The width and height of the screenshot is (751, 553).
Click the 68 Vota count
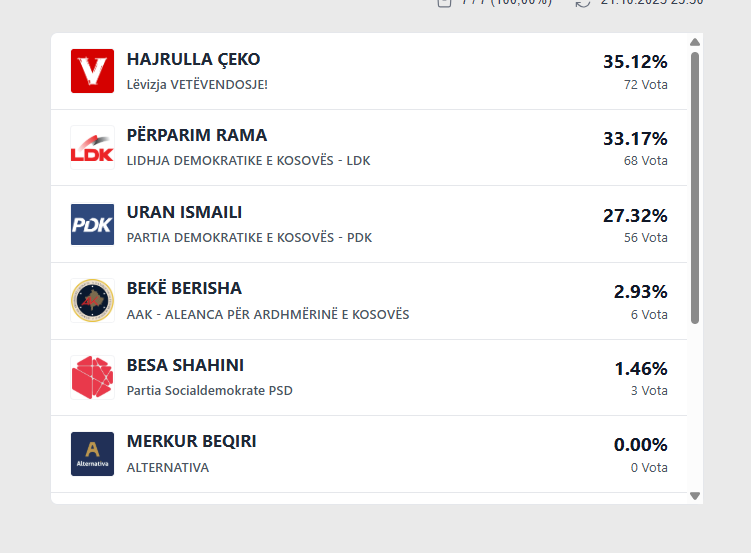point(645,161)
